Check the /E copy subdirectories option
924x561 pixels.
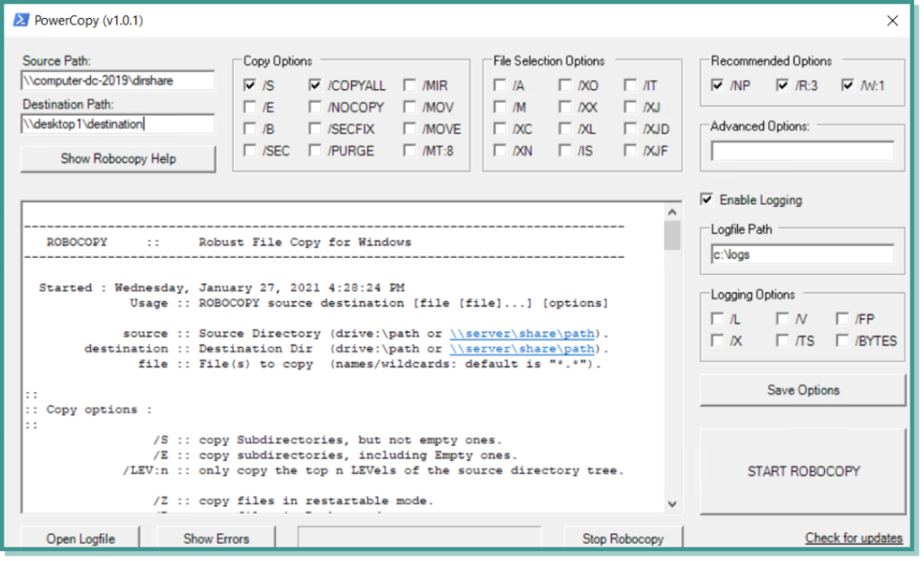(249, 106)
